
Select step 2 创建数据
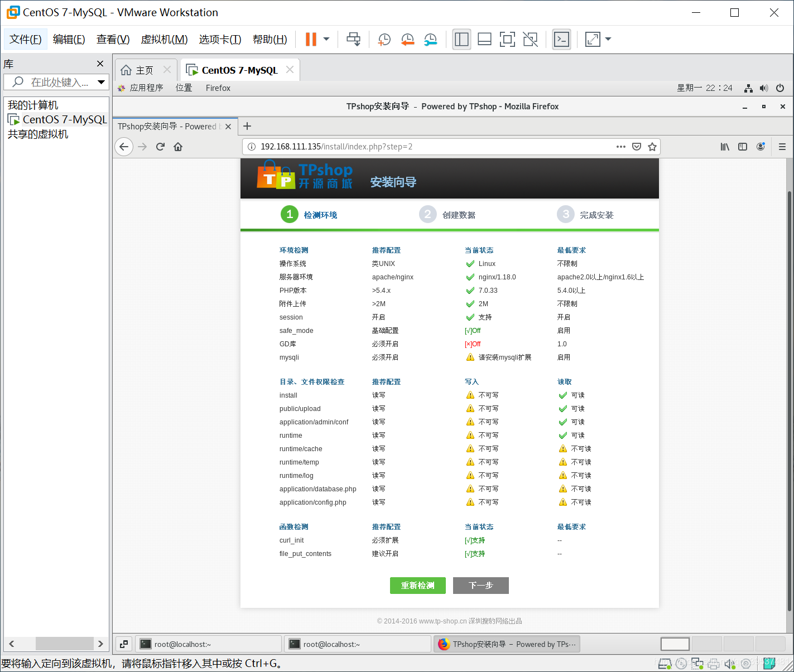[x=447, y=215]
